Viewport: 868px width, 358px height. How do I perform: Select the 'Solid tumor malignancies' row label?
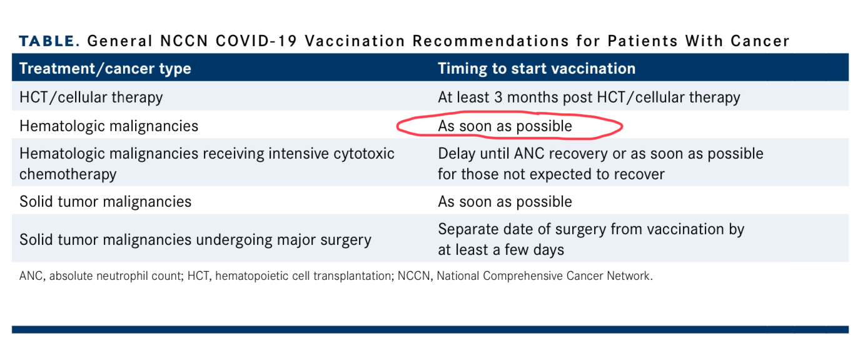click(106, 202)
